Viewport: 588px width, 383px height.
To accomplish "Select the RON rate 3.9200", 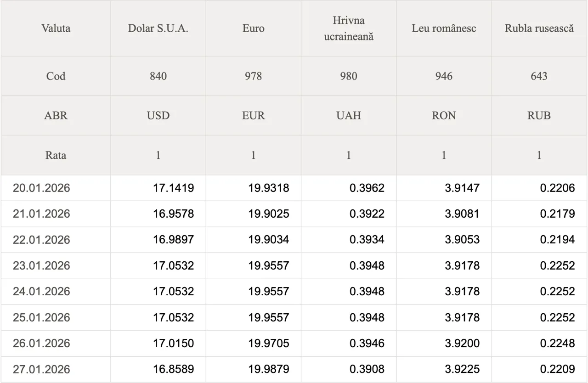I will tap(462, 343).
